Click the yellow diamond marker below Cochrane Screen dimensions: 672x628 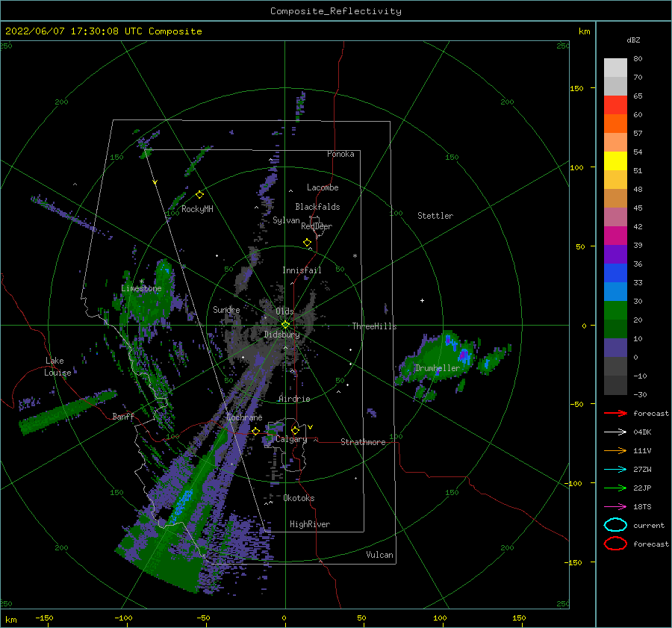click(x=255, y=431)
